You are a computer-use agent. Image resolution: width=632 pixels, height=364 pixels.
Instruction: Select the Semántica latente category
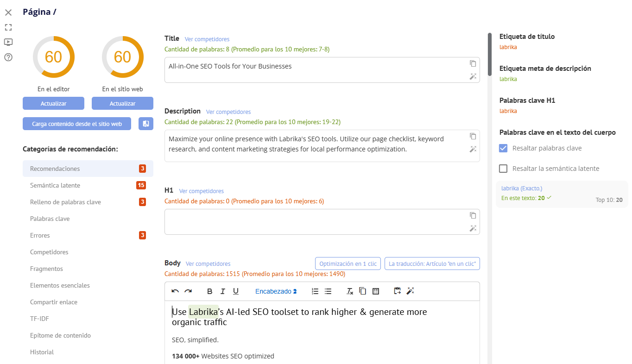55,185
